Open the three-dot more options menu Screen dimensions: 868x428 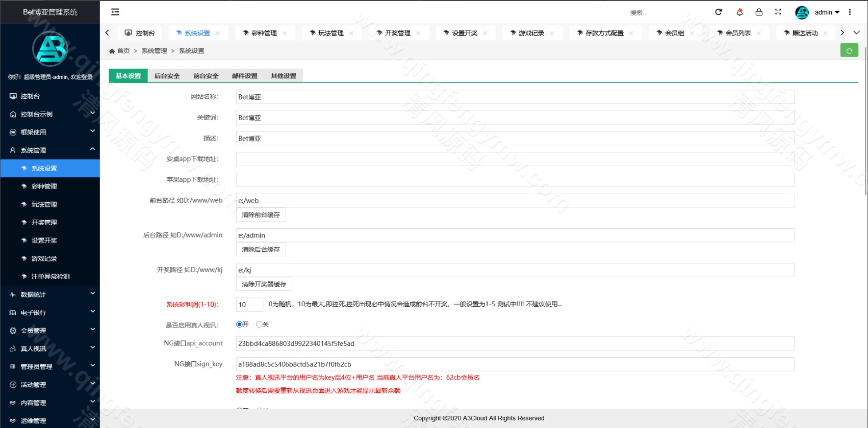tap(850, 12)
